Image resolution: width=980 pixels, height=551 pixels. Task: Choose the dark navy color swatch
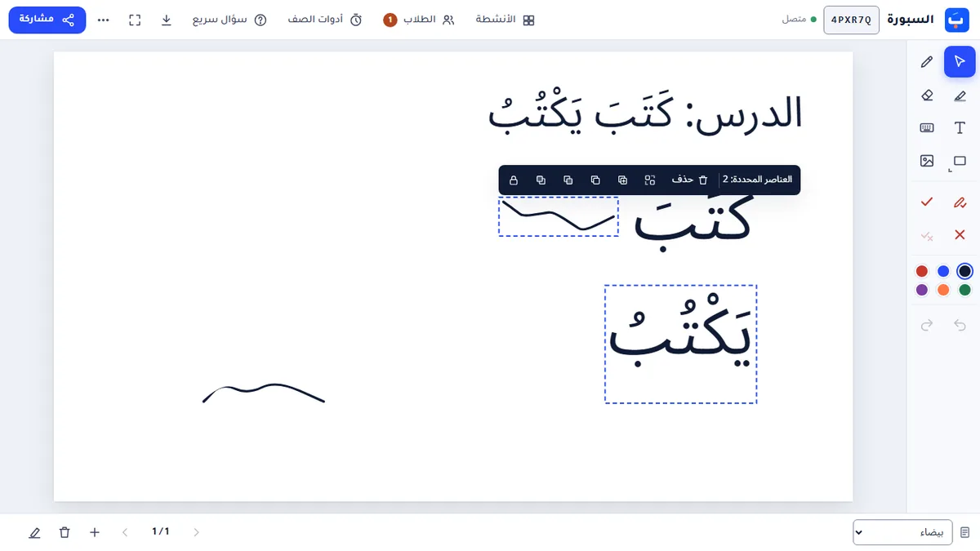click(x=964, y=271)
